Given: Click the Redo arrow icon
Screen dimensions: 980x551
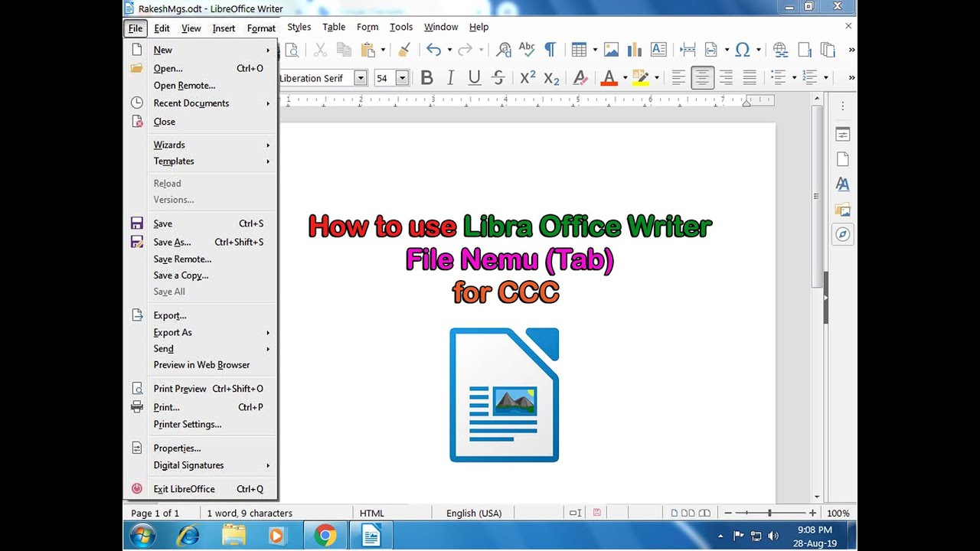Looking at the screenshot, I should (465, 50).
